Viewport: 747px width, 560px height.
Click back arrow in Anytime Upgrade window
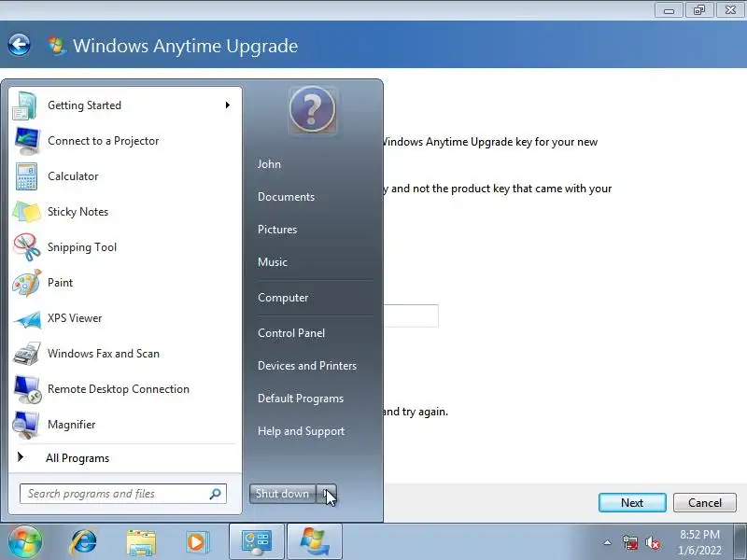click(19, 45)
